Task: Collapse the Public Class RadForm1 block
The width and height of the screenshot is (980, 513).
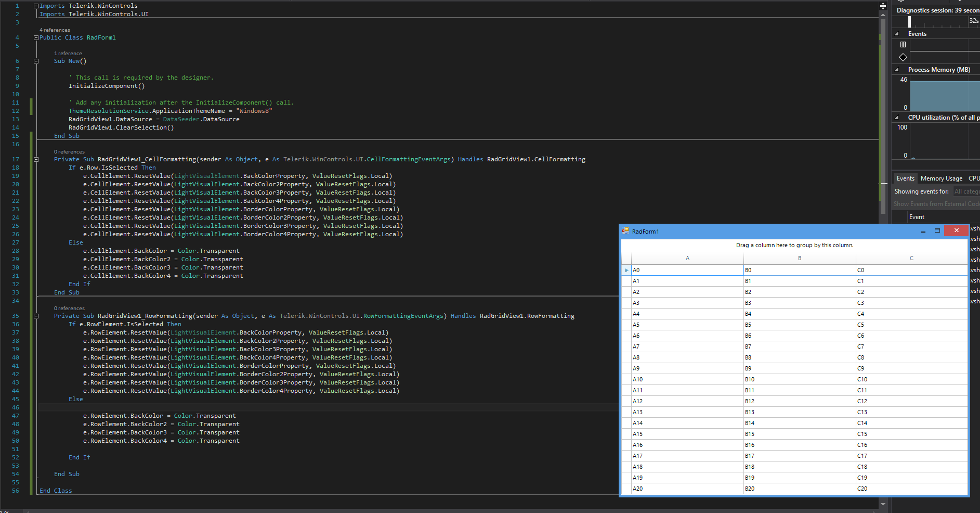Action: pos(36,37)
